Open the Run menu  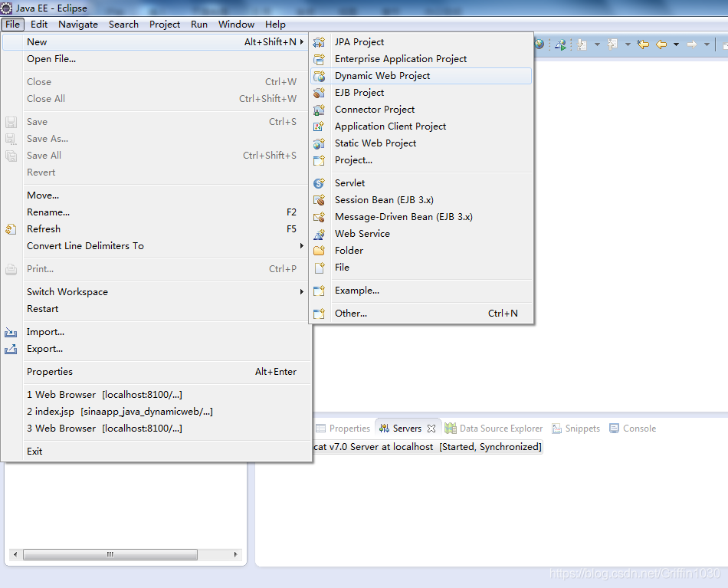[199, 25]
